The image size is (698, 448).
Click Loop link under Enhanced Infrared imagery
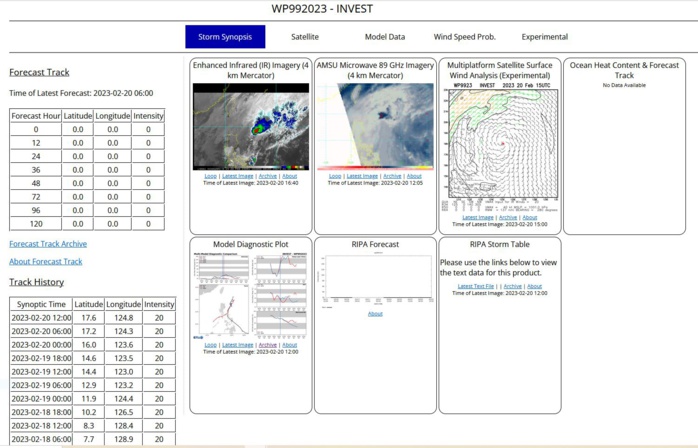click(210, 176)
